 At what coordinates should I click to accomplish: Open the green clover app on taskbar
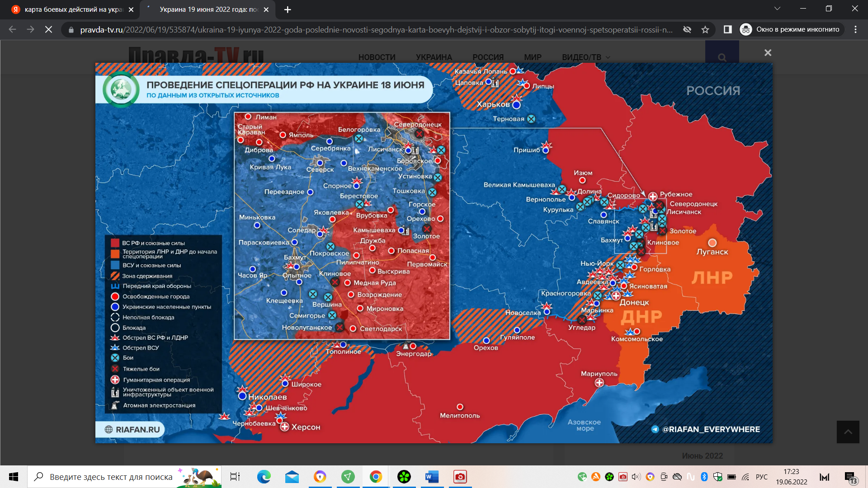(404, 477)
